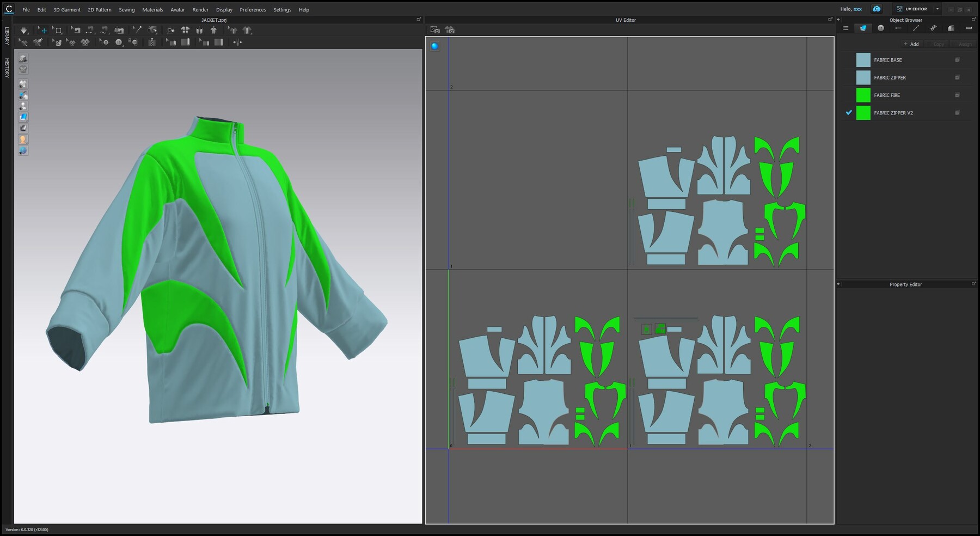Show the Avatar using the orange sidebar icon

click(23, 140)
